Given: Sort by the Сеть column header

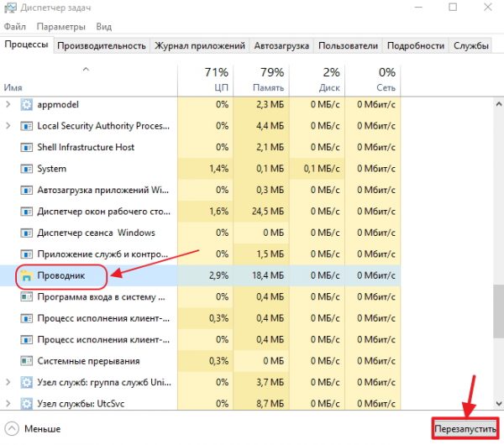Looking at the screenshot, I should point(373,80).
